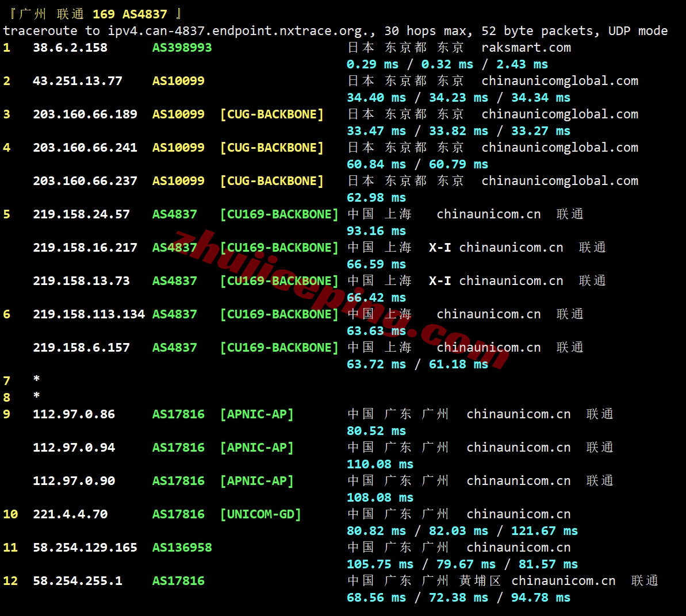
Task: Click hop number 7 asterisk
Action: [x=37, y=379]
